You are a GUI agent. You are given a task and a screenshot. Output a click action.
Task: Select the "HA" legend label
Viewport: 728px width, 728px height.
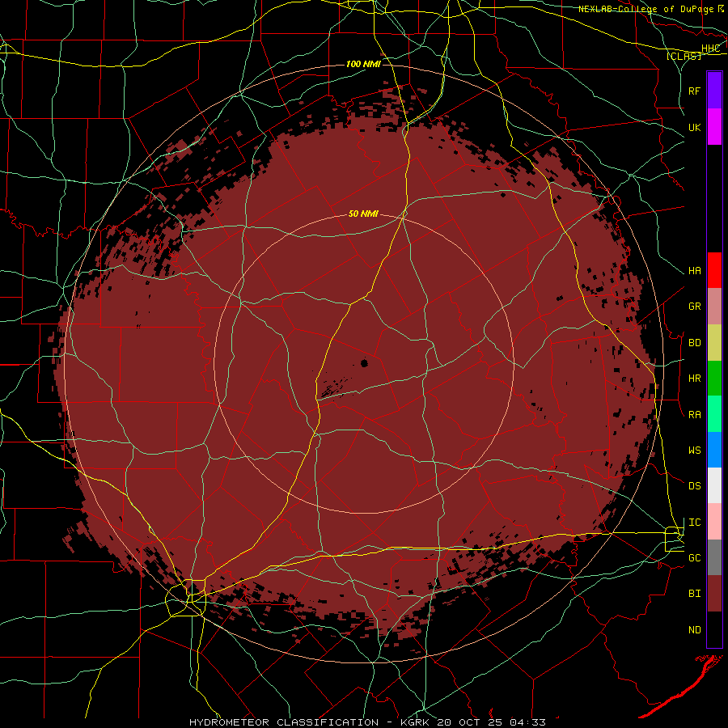click(695, 271)
